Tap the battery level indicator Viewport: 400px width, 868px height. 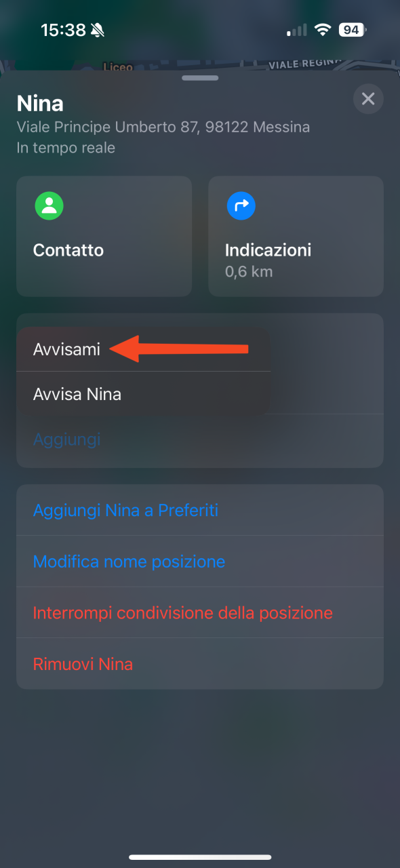[x=351, y=30]
